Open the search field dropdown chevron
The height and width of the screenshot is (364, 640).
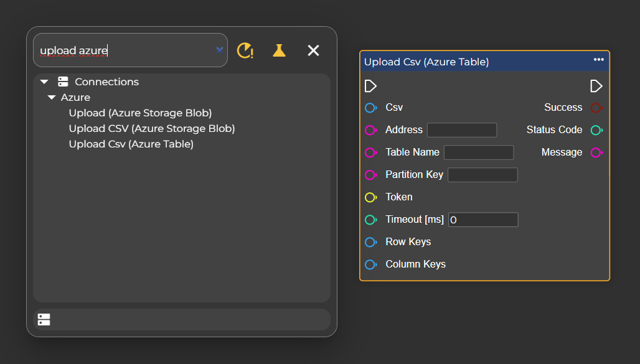(219, 50)
